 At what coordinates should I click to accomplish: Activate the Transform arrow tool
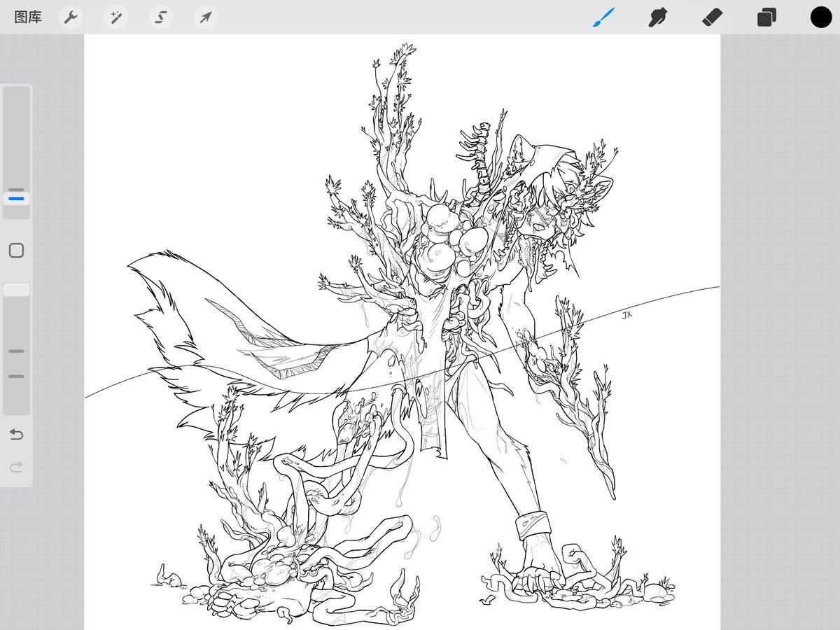(206, 17)
